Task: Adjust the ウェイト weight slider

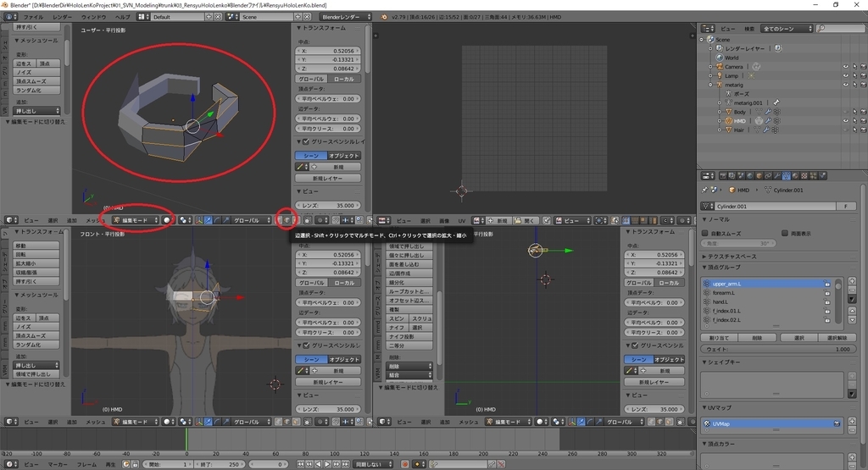Action: 778,349
